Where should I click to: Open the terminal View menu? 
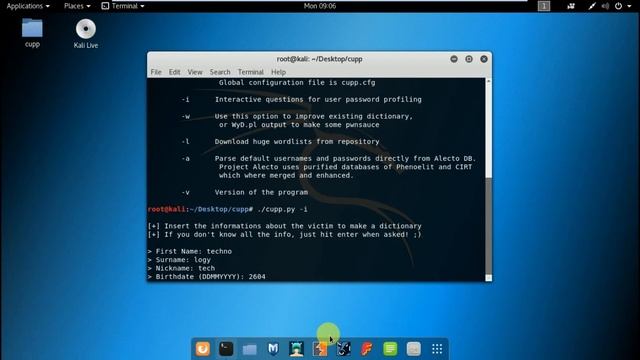point(195,72)
